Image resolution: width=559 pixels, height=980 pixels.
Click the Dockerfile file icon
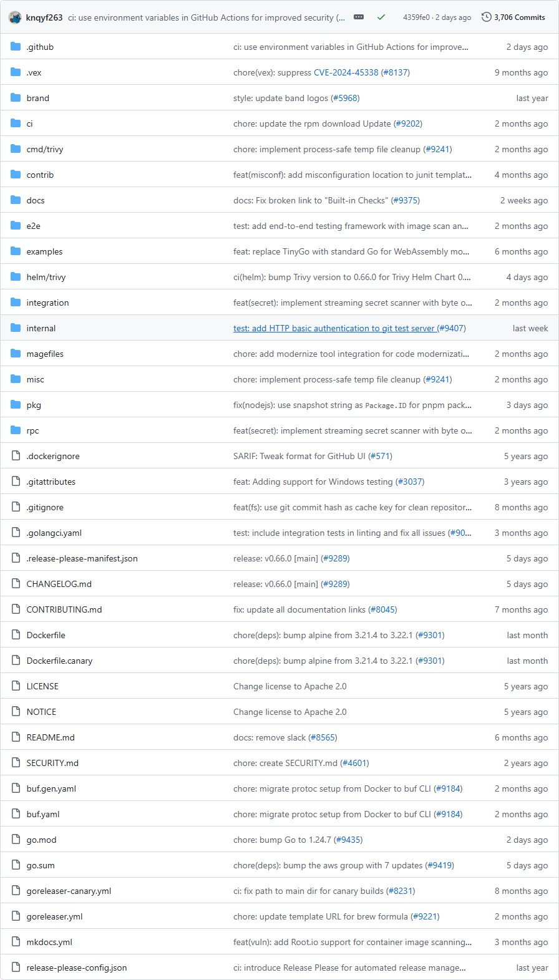click(16, 635)
